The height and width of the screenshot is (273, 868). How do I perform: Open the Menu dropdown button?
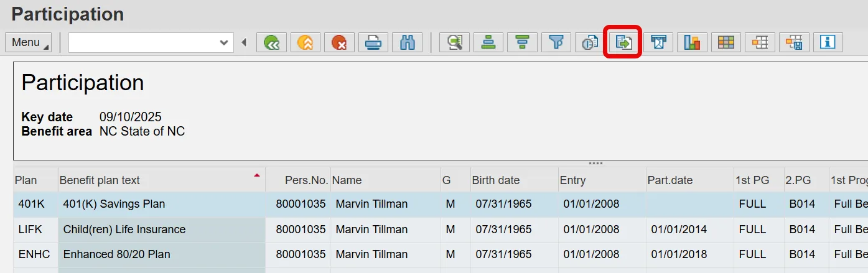pos(29,42)
